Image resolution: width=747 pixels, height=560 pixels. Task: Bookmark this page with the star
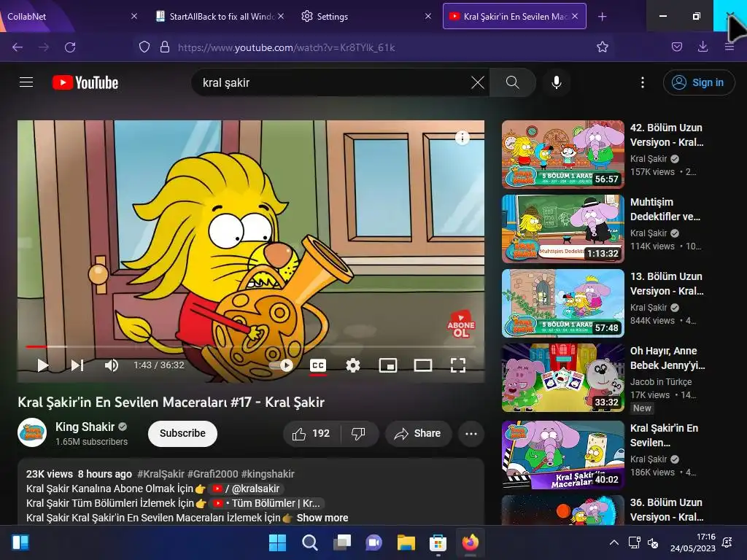602,47
